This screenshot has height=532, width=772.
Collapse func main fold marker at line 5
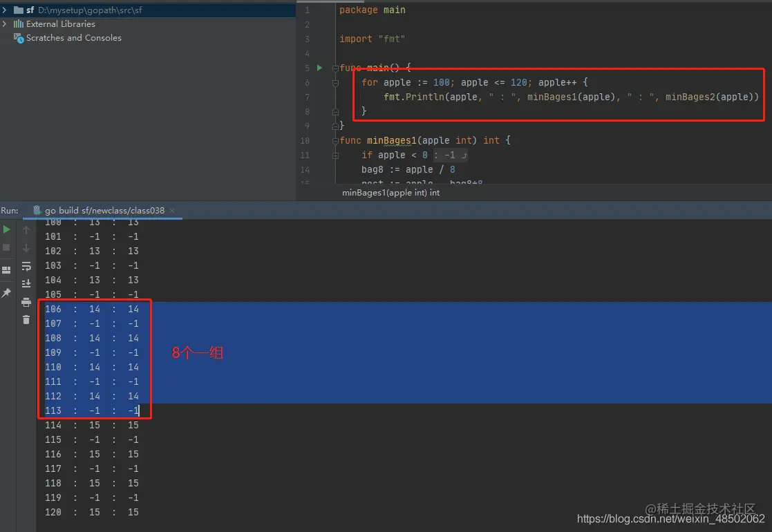(x=335, y=68)
